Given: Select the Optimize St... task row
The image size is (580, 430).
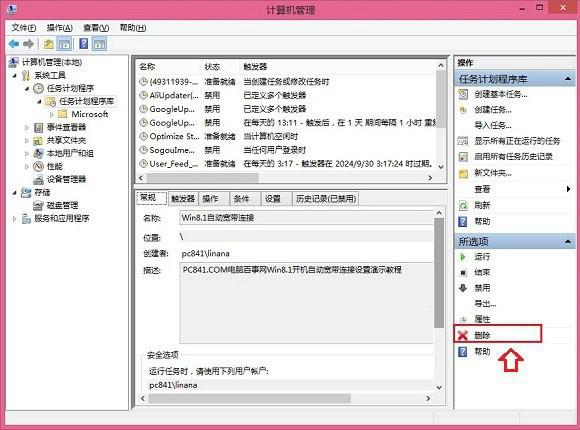Looking at the screenshot, I should pyautogui.click(x=287, y=136).
